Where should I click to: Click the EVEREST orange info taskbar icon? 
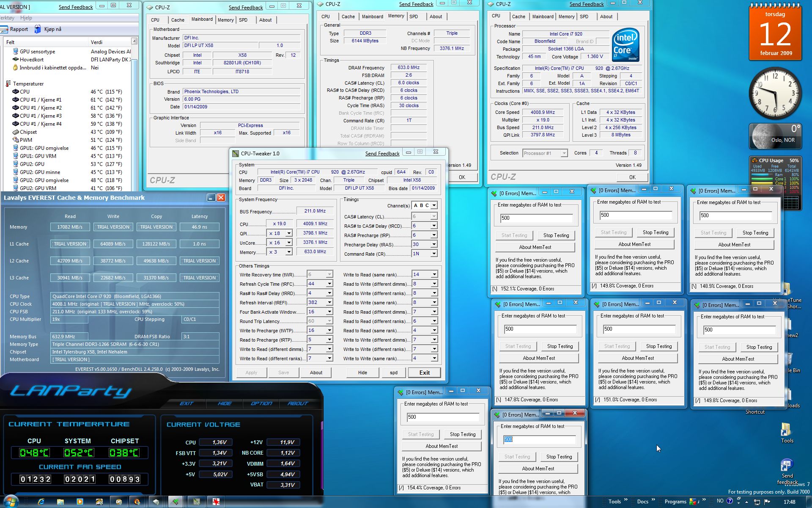pos(137,502)
